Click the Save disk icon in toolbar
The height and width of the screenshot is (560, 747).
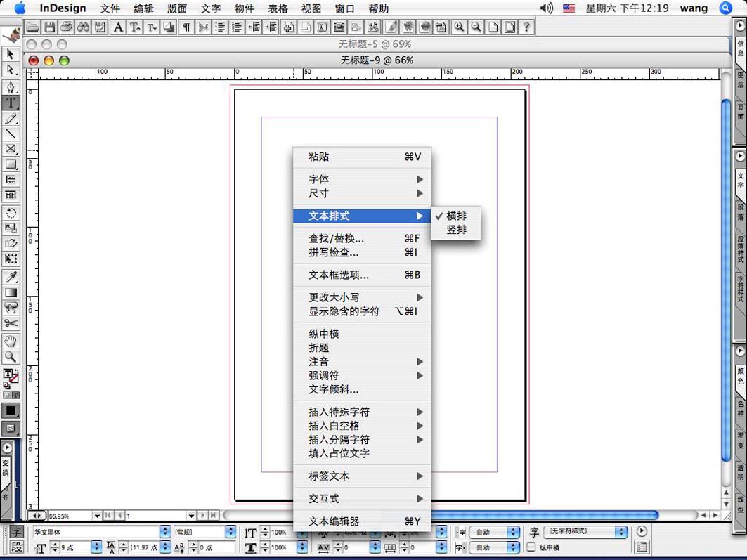point(49,27)
